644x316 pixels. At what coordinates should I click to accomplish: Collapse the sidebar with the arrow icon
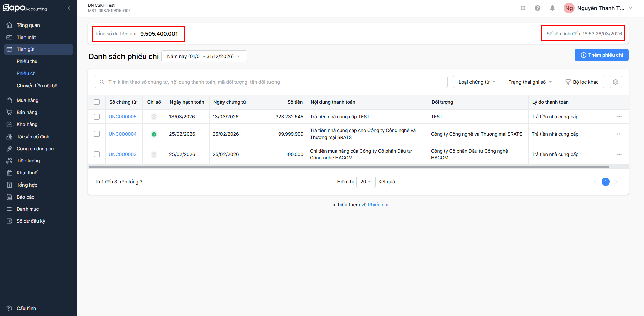pos(69,8)
